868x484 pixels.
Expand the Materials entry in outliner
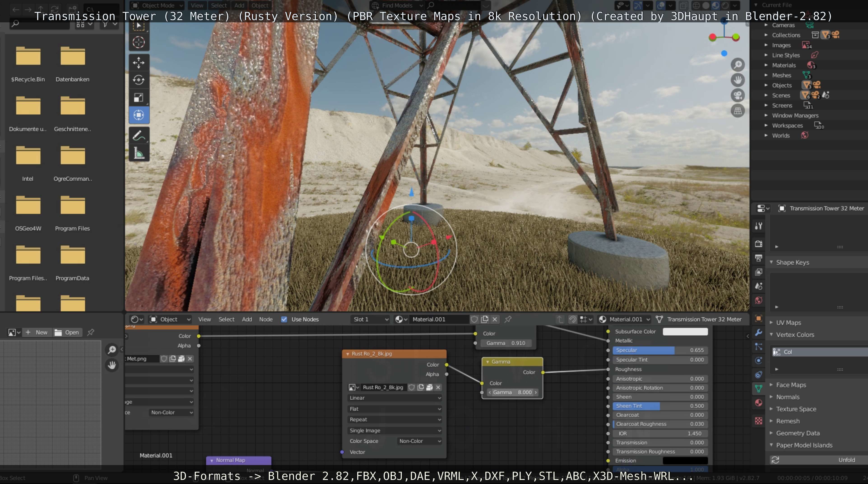766,65
